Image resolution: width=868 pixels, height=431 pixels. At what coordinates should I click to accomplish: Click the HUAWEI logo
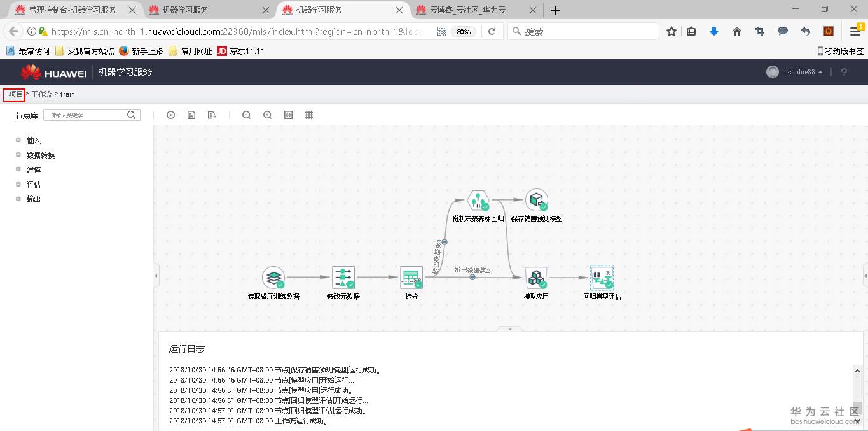53,72
